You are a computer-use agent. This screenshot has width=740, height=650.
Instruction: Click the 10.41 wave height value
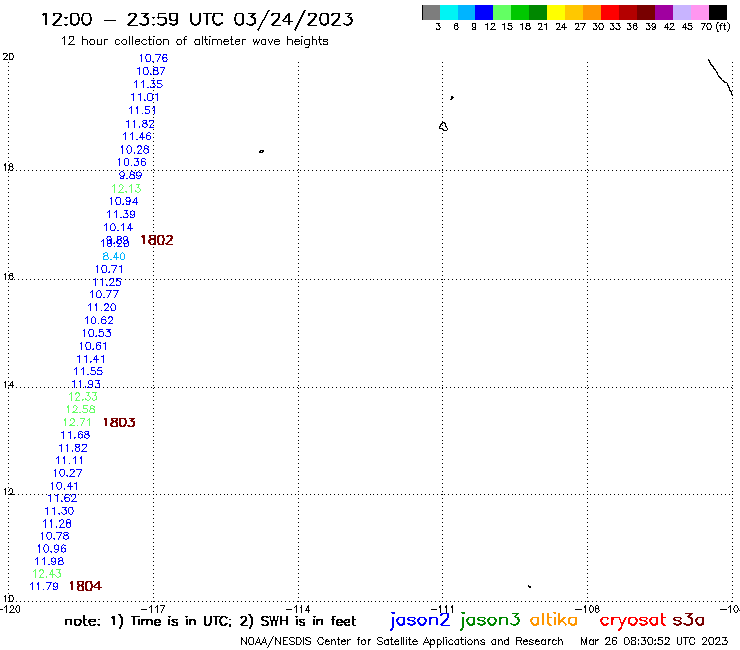pyautogui.click(x=64, y=486)
